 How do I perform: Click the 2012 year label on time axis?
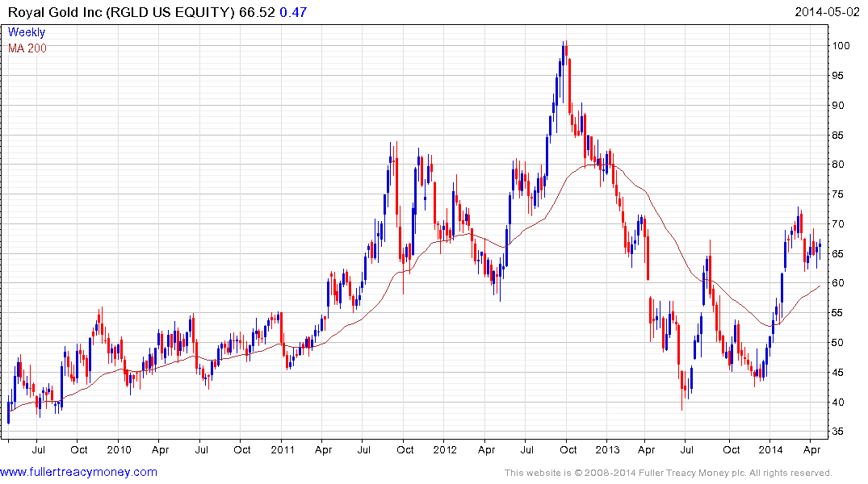click(x=445, y=449)
